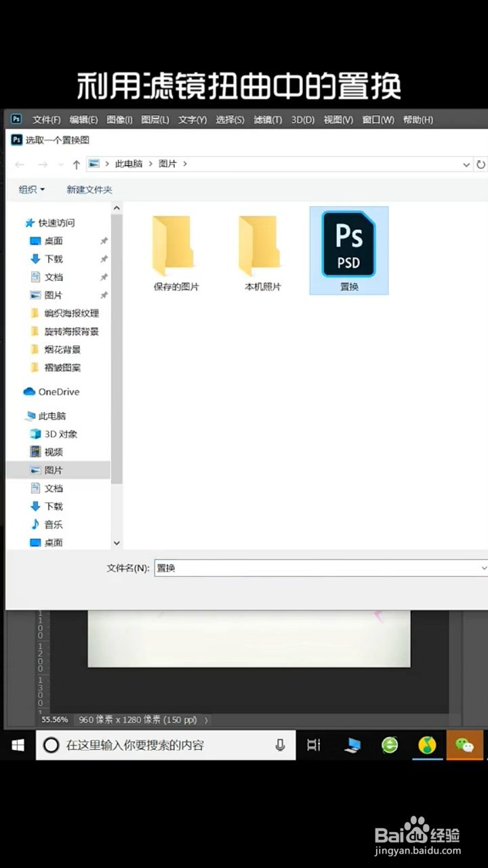Open the 图层(L) menu

point(155,120)
